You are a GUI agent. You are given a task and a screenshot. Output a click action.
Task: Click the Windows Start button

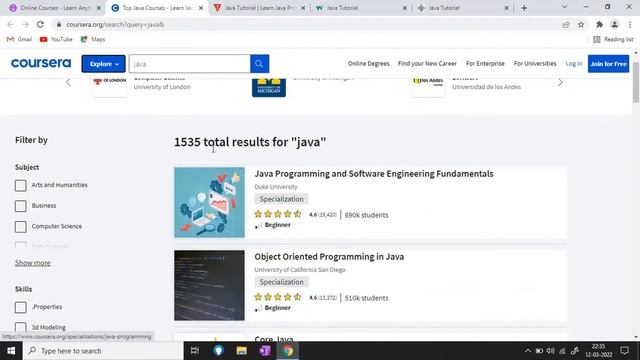click(11, 351)
